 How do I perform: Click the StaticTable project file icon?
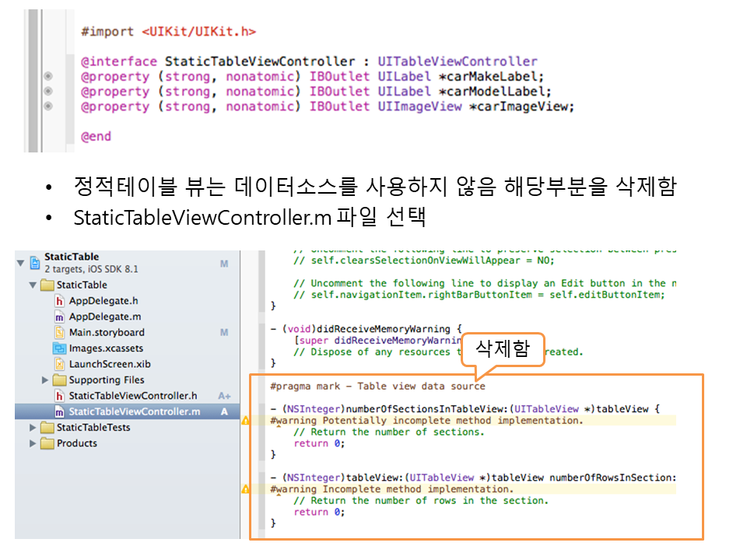click(x=35, y=263)
